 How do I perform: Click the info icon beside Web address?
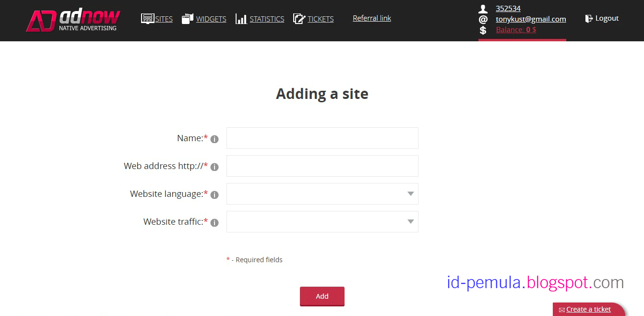pos(215,167)
